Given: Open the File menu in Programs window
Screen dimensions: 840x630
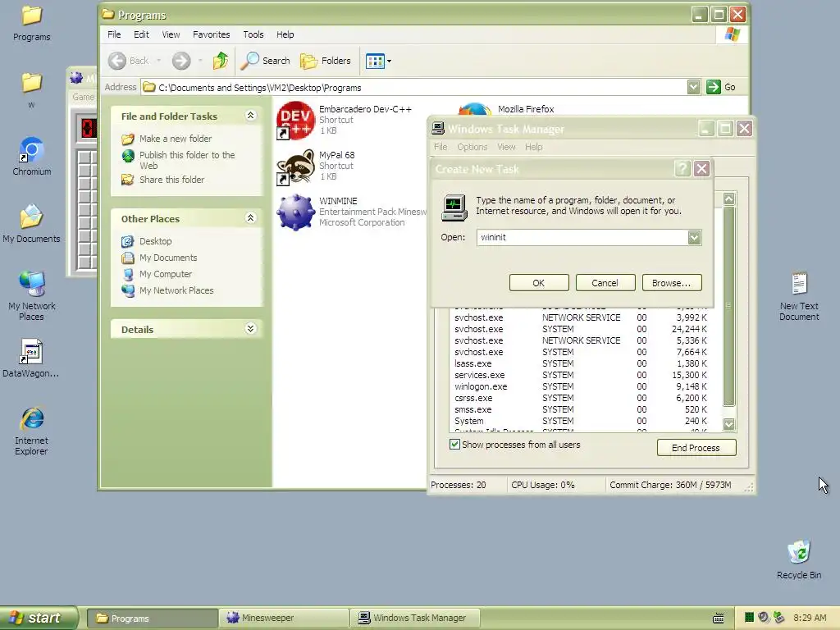Looking at the screenshot, I should pos(114,34).
